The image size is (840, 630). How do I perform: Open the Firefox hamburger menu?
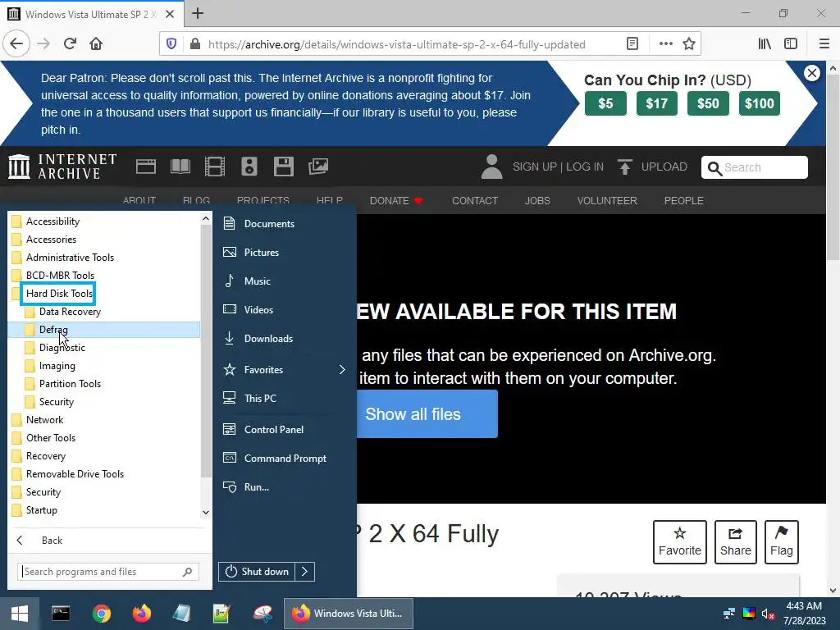(x=824, y=44)
